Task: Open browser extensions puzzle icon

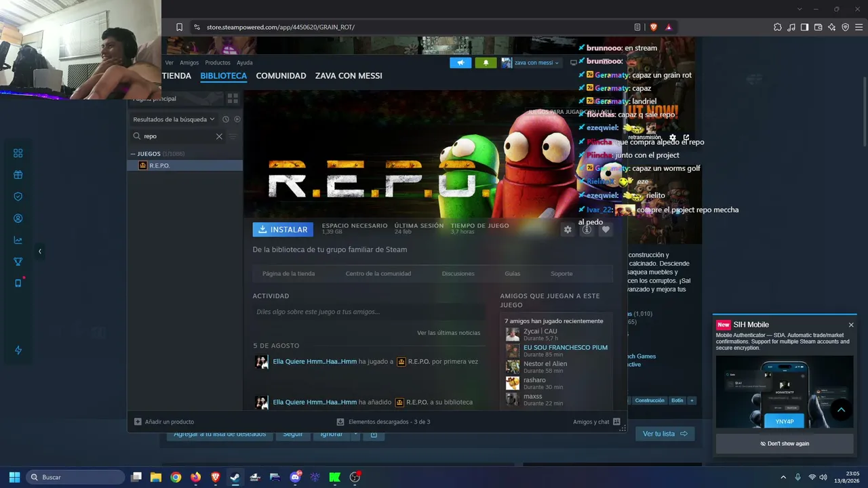Action: point(778,27)
